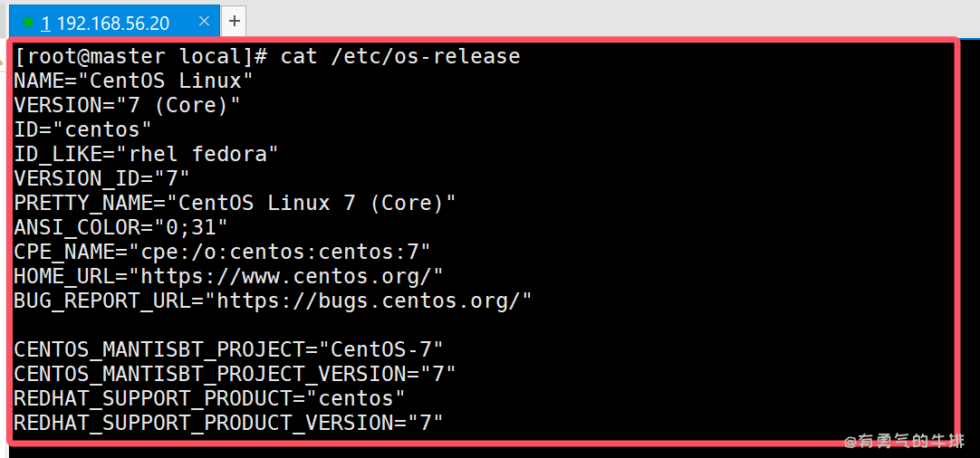
Task: Click the green connection status dot
Action: (x=28, y=21)
